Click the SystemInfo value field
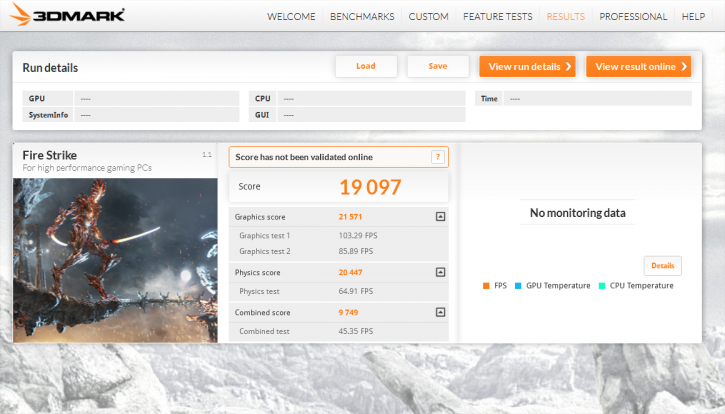725x414 pixels. point(157,115)
